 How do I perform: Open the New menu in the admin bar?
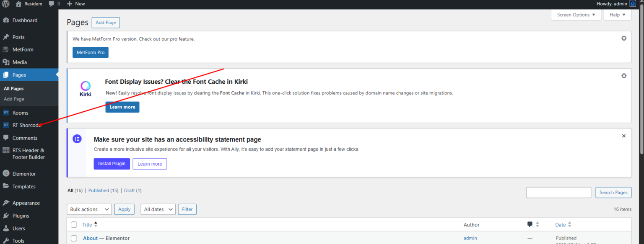(76, 4)
